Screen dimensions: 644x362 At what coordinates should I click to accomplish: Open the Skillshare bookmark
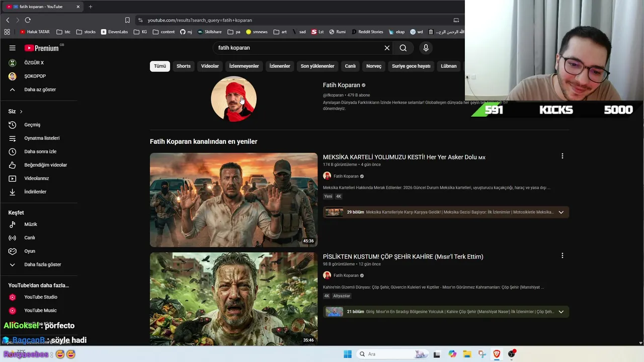pyautogui.click(x=210, y=32)
